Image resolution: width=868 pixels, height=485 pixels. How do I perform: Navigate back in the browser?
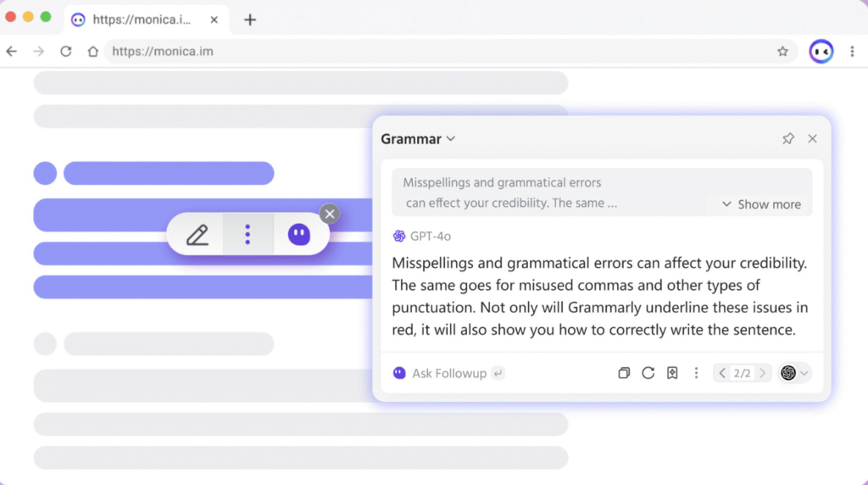(12, 52)
